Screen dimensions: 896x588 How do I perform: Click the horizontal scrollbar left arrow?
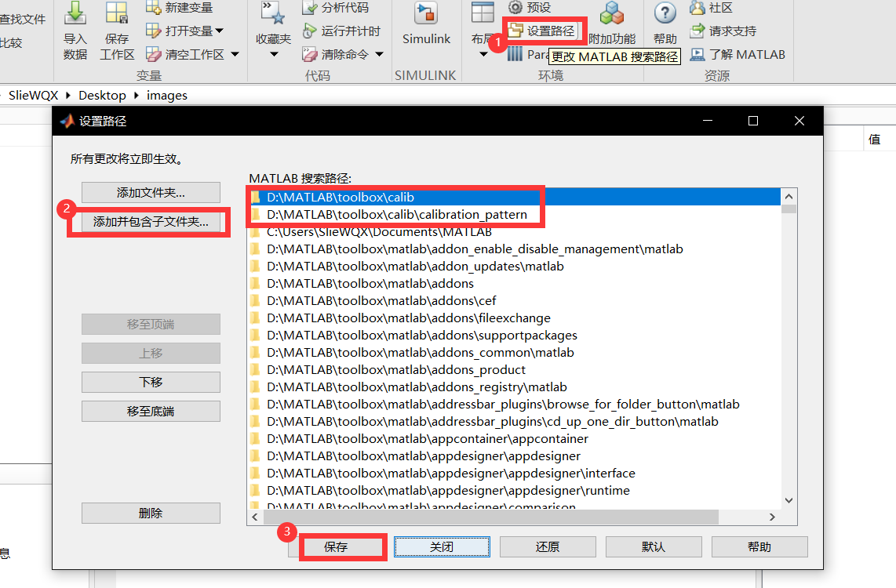[255, 517]
